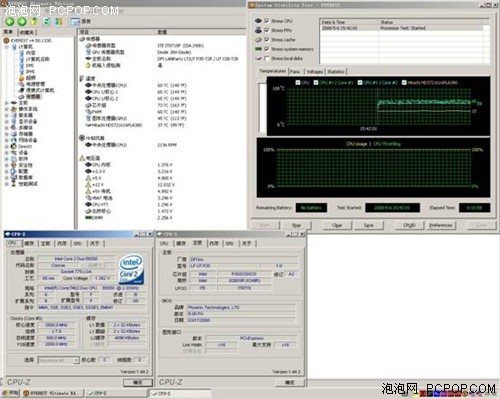The height and width of the screenshot is (399, 500).
Task: Switch to EVEREST Ultimate Edition taskbar button
Action: 52,393
